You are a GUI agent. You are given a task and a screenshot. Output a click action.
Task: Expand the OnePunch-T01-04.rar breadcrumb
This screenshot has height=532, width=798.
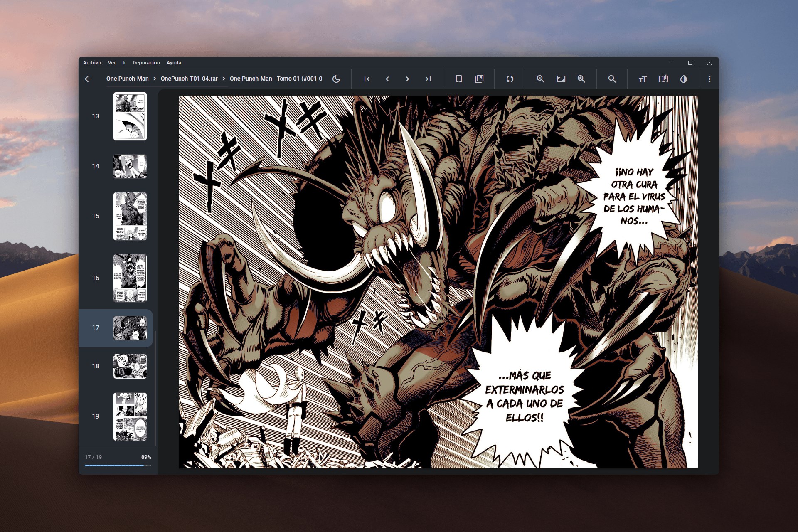tap(189, 79)
